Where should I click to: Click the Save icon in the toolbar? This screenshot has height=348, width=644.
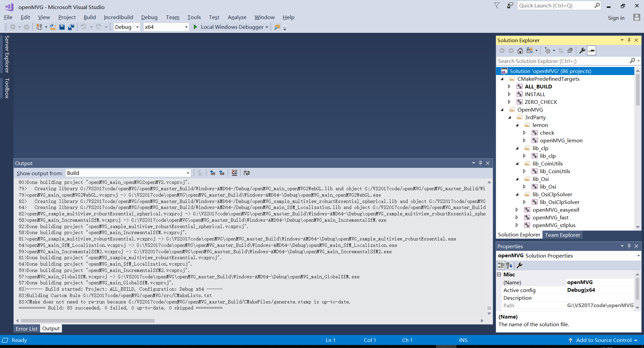point(62,27)
